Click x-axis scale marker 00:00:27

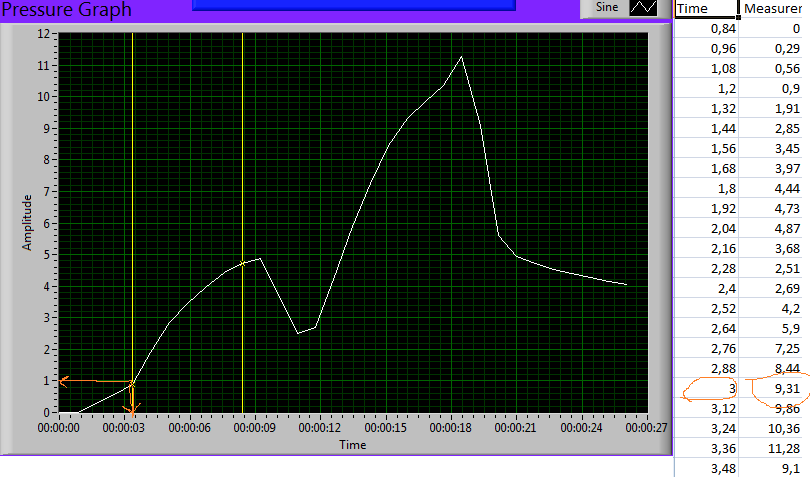click(647, 428)
